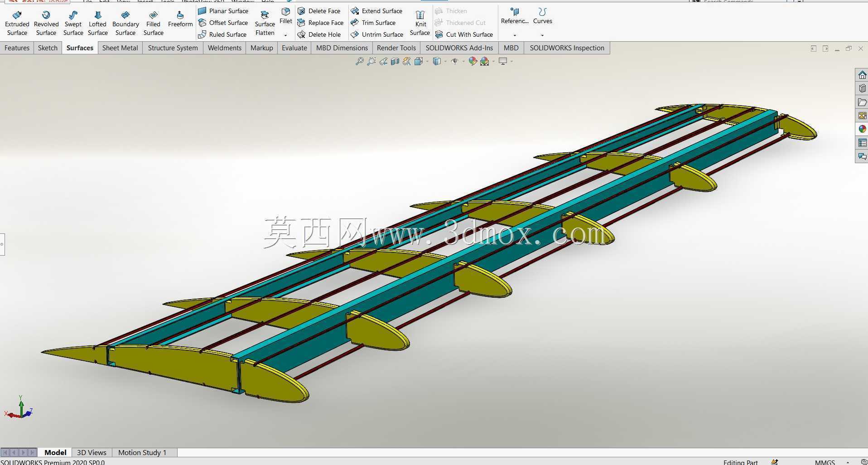Switch to the Evaluate tab
Screen dimensions: 868x465
point(294,48)
